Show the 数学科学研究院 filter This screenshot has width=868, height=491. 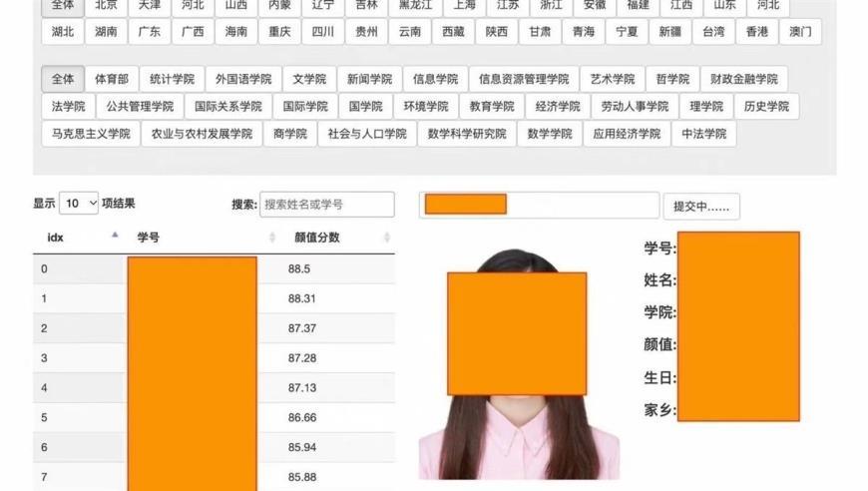[467, 134]
